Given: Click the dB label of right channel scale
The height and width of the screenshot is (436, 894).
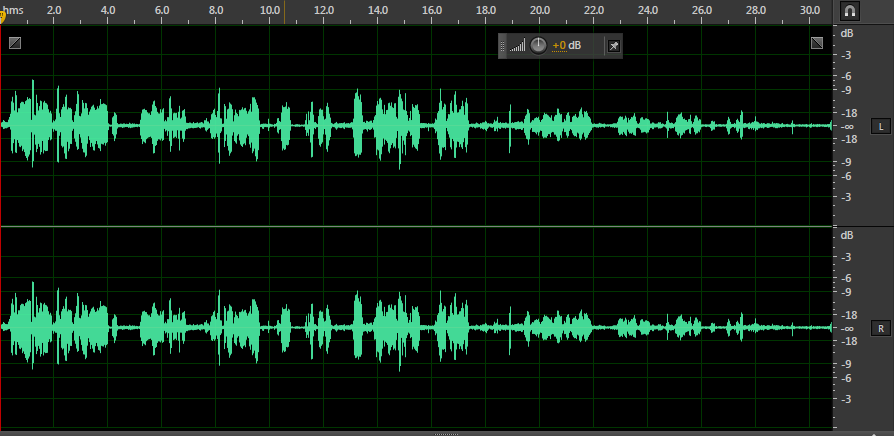Looking at the screenshot, I should coord(847,235).
